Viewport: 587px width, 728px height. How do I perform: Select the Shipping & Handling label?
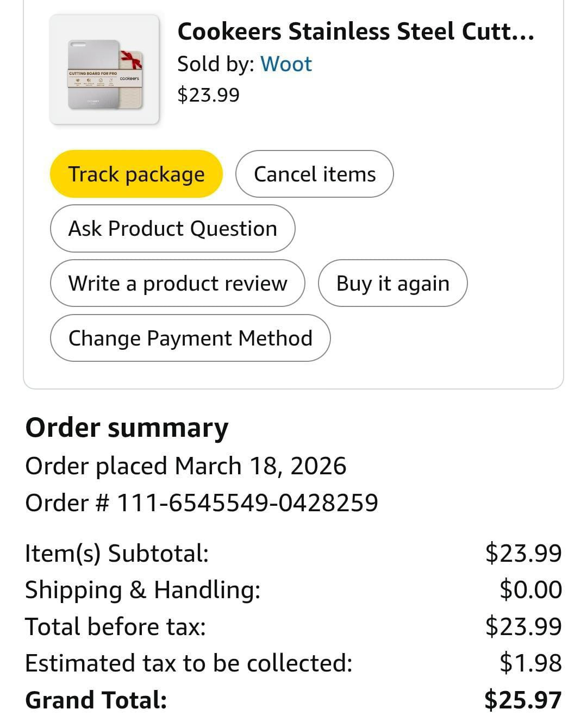tap(142, 590)
